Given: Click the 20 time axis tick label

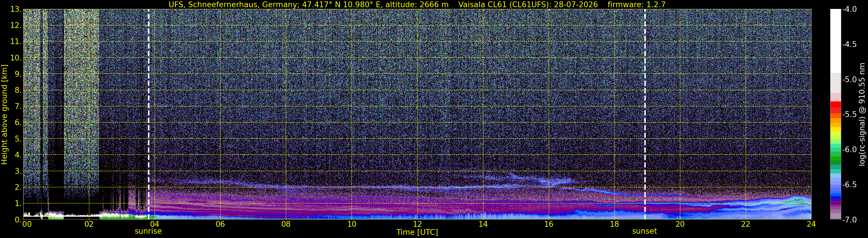Looking at the screenshot, I should tap(680, 224).
